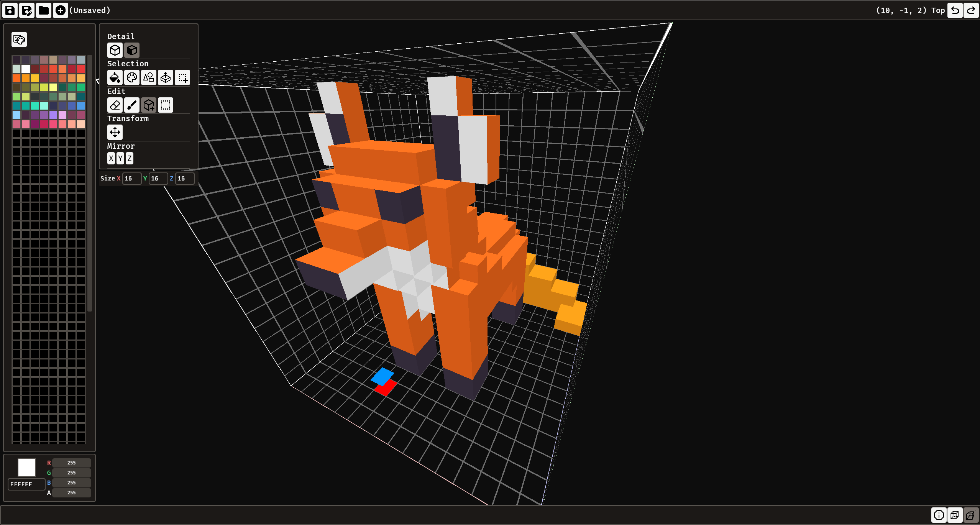Select the Paintbrush edit tool
The image size is (980, 525).
[132, 105]
